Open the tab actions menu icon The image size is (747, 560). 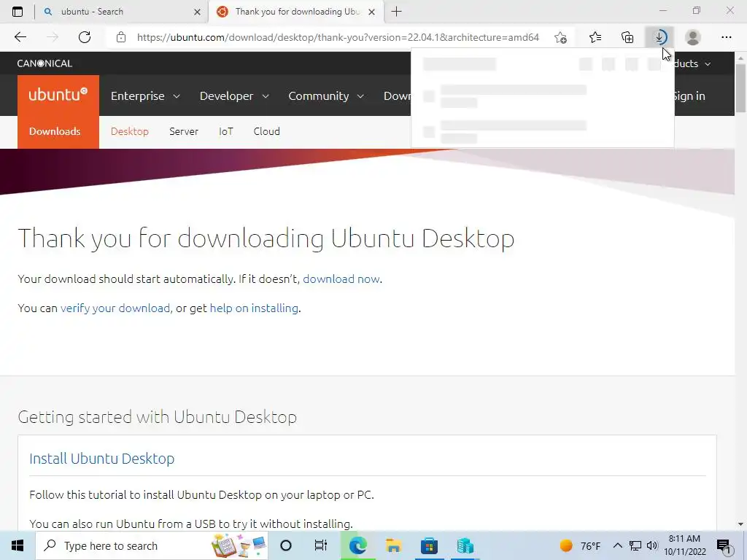point(18,12)
